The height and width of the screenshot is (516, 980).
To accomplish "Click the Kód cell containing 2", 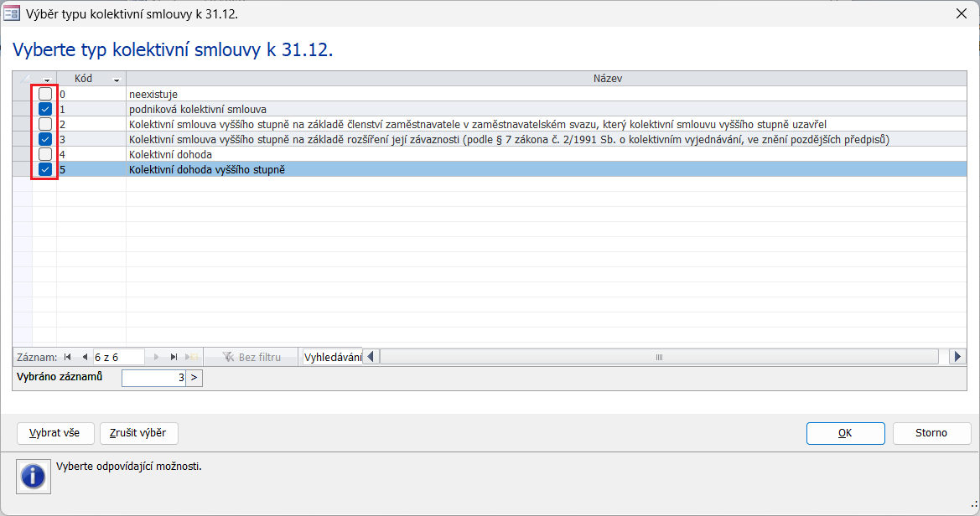I will 92,124.
